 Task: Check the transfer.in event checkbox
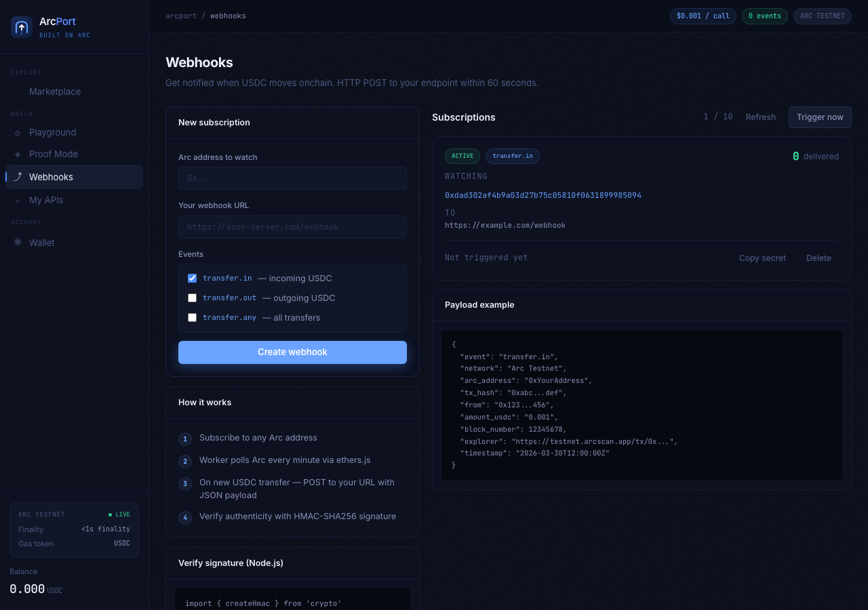point(192,278)
